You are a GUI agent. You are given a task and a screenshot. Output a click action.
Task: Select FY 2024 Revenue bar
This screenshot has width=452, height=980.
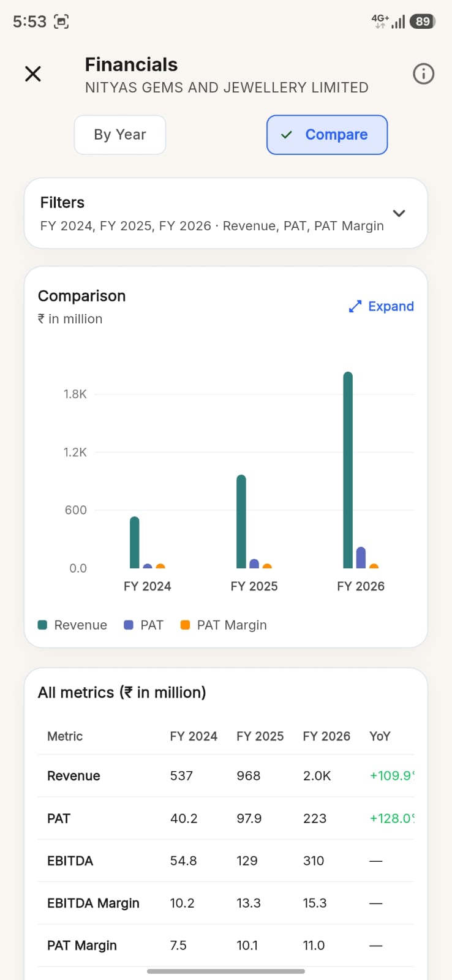tap(135, 543)
